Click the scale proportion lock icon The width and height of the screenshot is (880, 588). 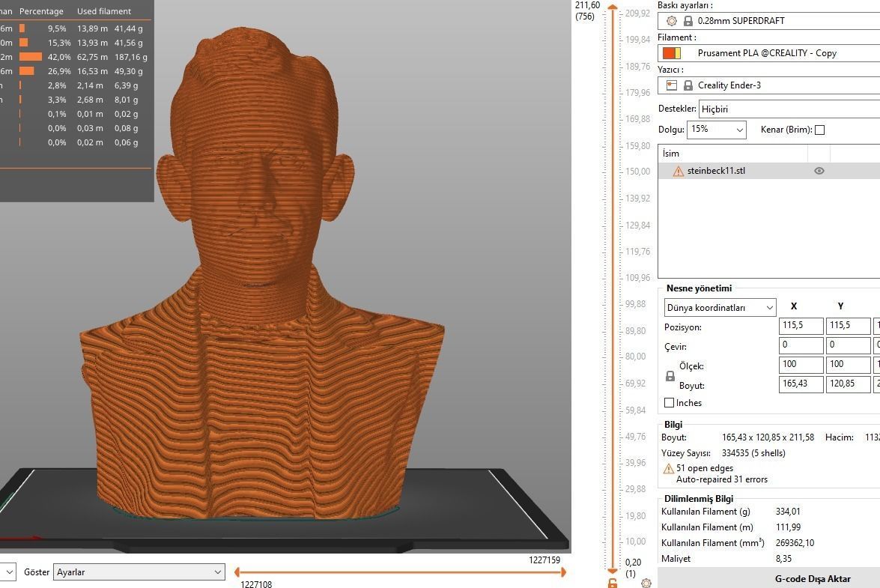[670, 376]
